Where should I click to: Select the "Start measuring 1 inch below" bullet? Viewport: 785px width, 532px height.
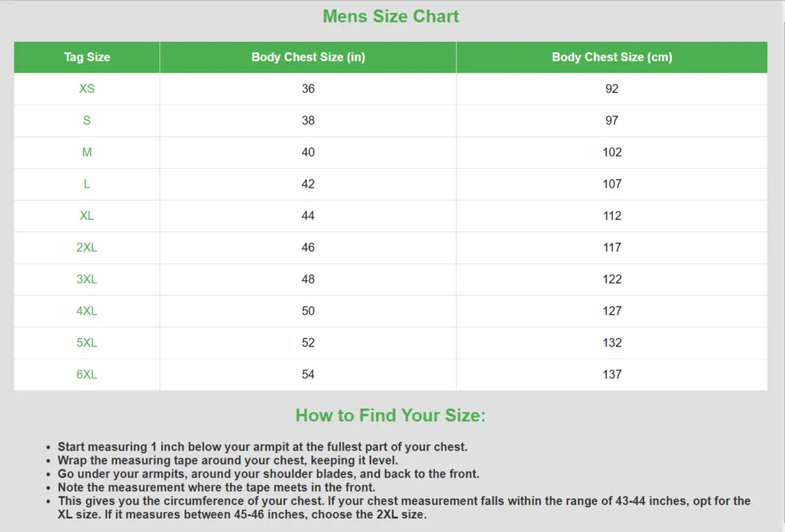(x=262, y=447)
